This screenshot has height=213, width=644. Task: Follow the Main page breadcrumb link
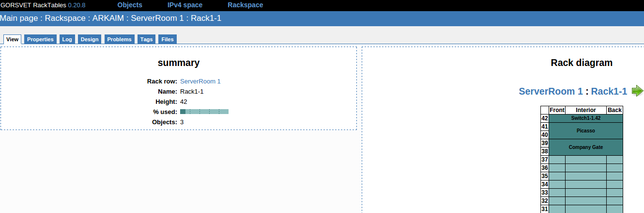pyautogui.click(x=18, y=18)
